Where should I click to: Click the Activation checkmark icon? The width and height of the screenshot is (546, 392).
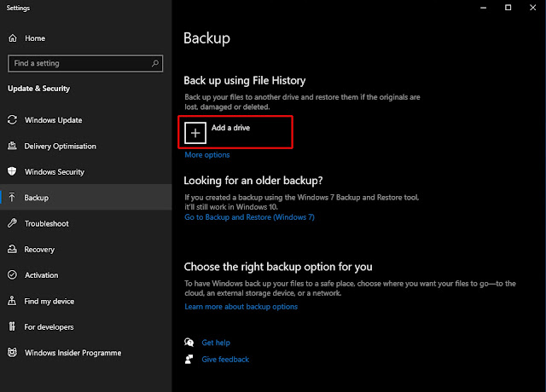[x=12, y=275]
